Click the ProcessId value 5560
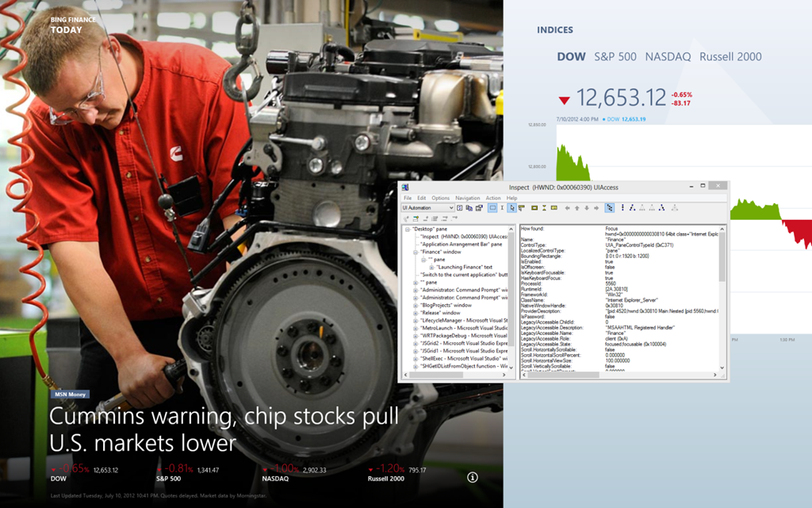The width and height of the screenshot is (812, 508). 611,284
